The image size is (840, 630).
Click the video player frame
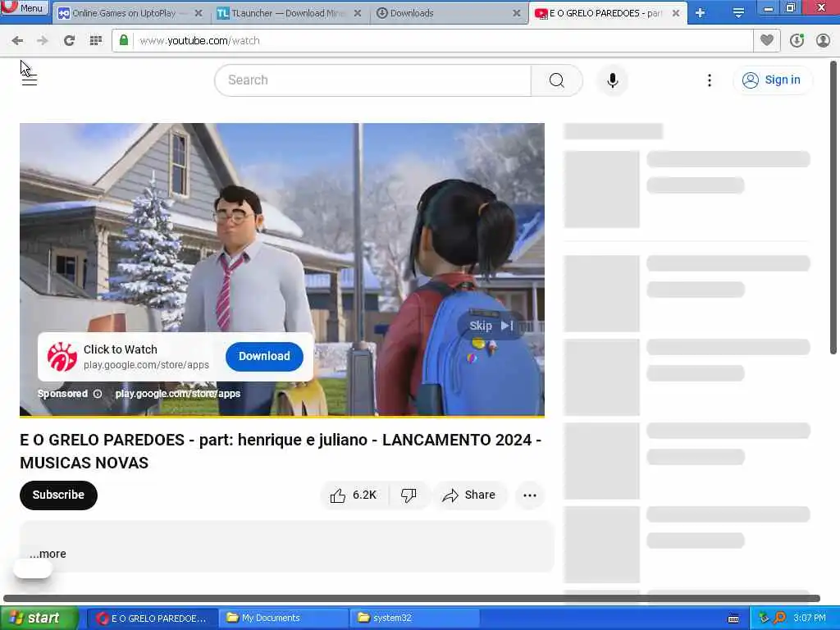click(282, 269)
